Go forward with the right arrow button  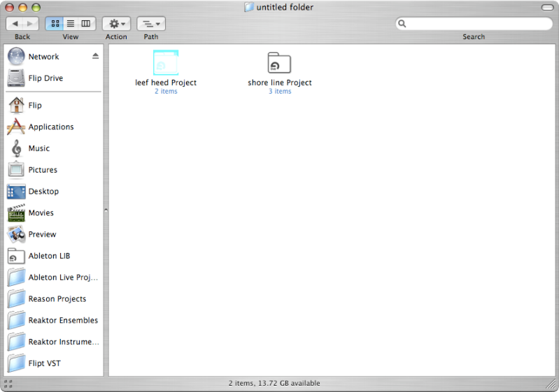coord(30,24)
